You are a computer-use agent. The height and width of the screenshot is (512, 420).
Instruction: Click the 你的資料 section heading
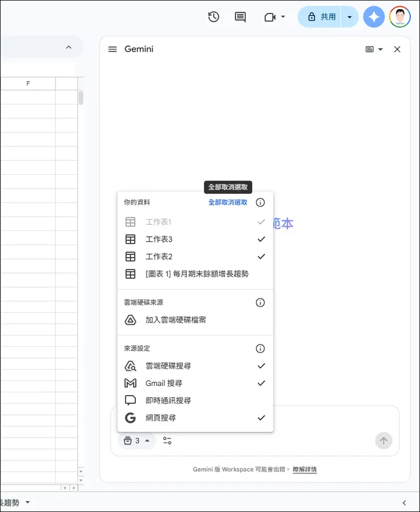(x=137, y=203)
